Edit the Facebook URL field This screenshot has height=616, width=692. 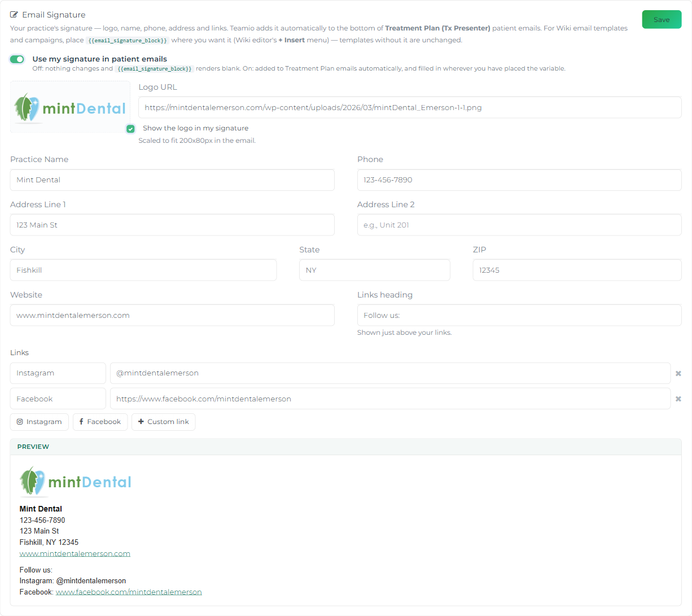(x=390, y=399)
